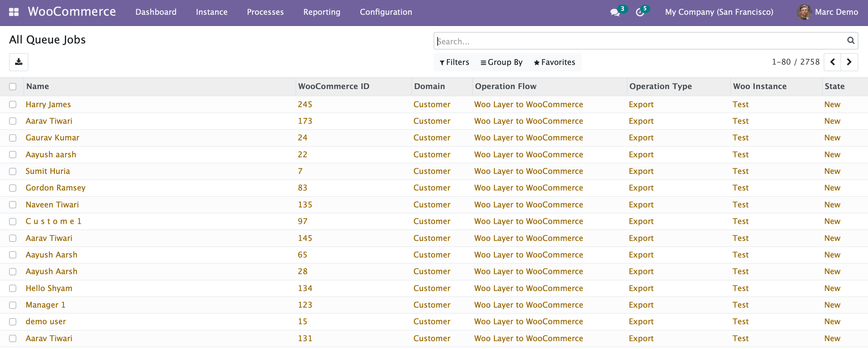Open the conversations chat icon
Image resolution: width=868 pixels, height=349 pixels.
pos(615,12)
